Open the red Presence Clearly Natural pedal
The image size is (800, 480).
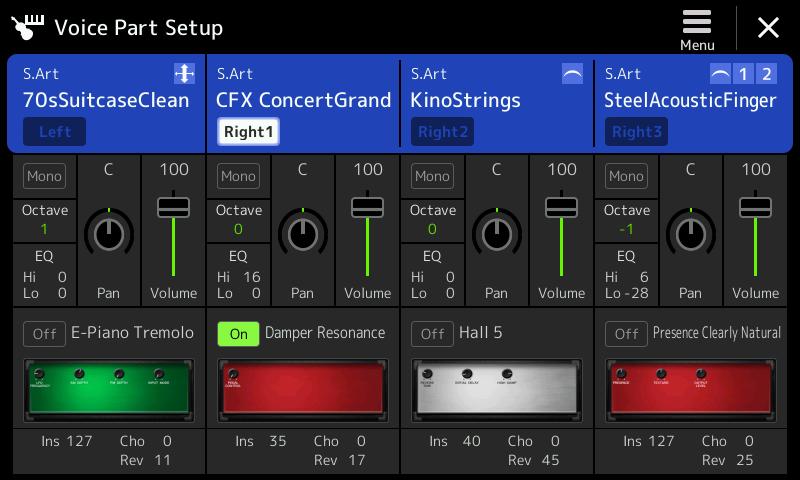(691, 390)
